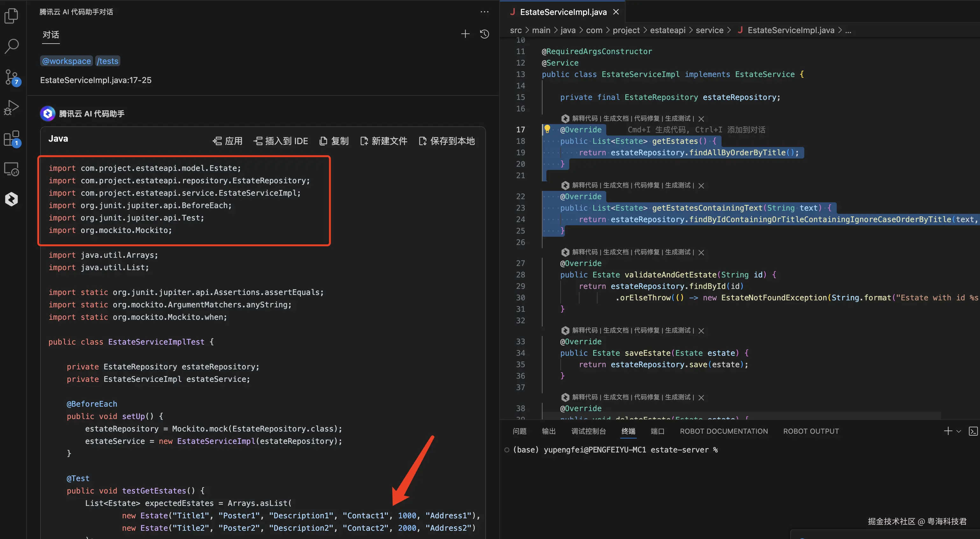This screenshot has height=539, width=980.
Task: Click 生成测试 code lens above line 17
Action: [x=678, y=119]
